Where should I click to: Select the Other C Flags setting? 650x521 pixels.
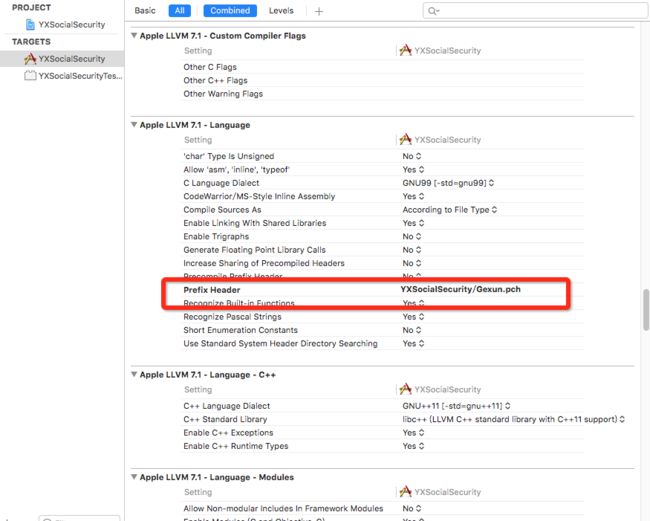(x=210, y=67)
